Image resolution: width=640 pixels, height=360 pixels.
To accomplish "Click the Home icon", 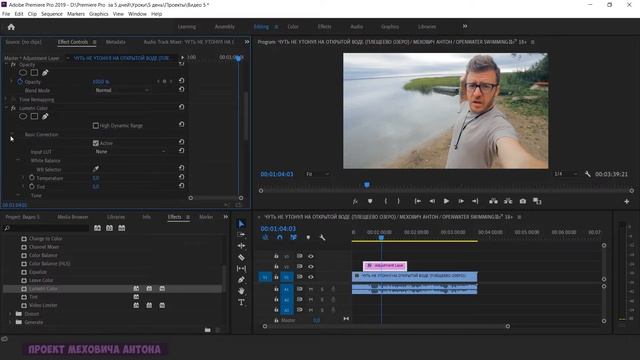I will pos(11,27).
